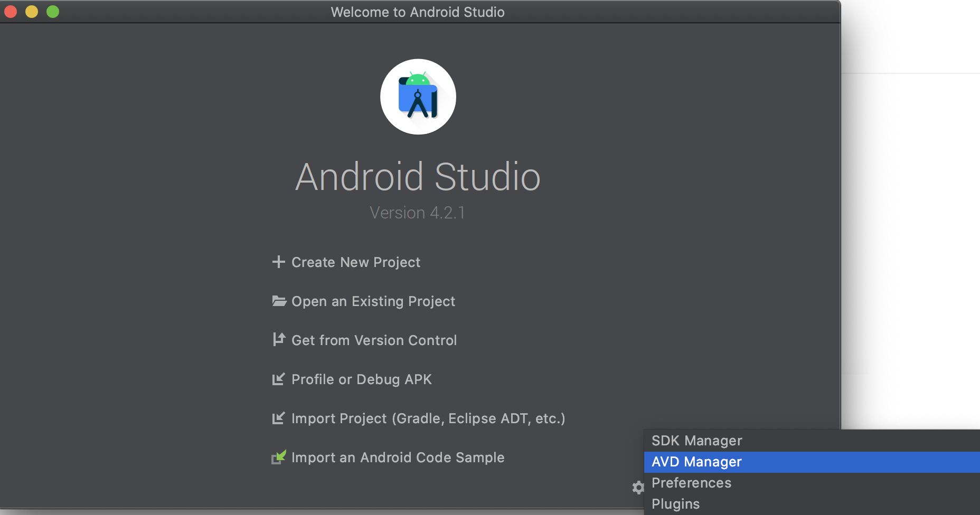The height and width of the screenshot is (515, 980).
Task: Click the Configure gear icon
Action: pyautogui.click(x=638, y=488)
